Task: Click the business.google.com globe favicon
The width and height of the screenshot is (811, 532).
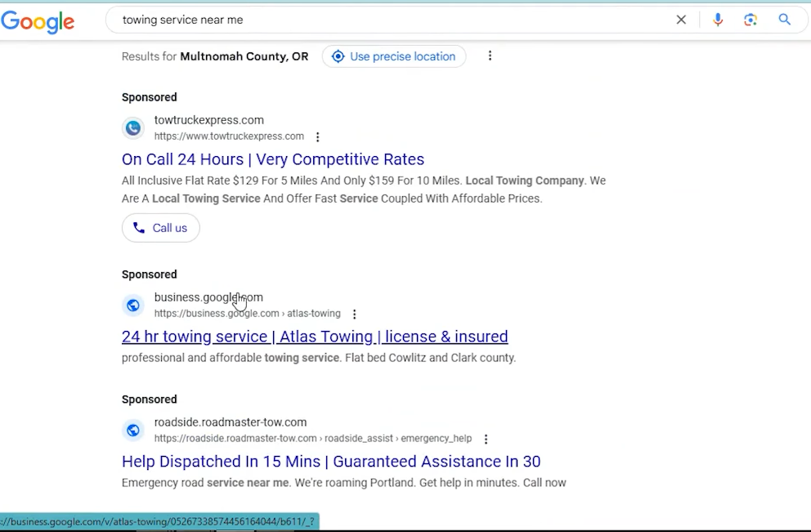Action: [x=133, y=305]
